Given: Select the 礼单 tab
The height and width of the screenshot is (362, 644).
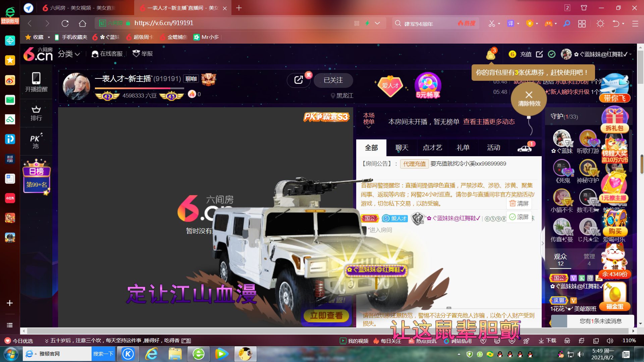Looking at the screenshot, I should (x=463, y=148).
